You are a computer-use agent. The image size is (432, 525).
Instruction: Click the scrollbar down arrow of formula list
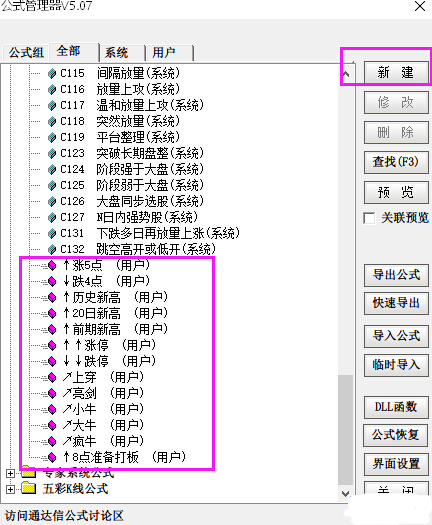[x=345, y=493]
